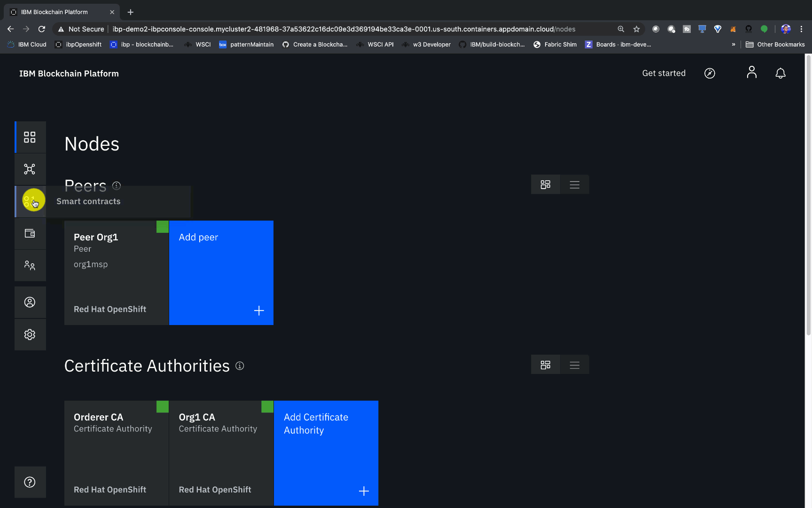Image resolution: width=812 pixels, height=508 pixels.
Task: Open the Channels sidebar icon
Action: (30, 169)
